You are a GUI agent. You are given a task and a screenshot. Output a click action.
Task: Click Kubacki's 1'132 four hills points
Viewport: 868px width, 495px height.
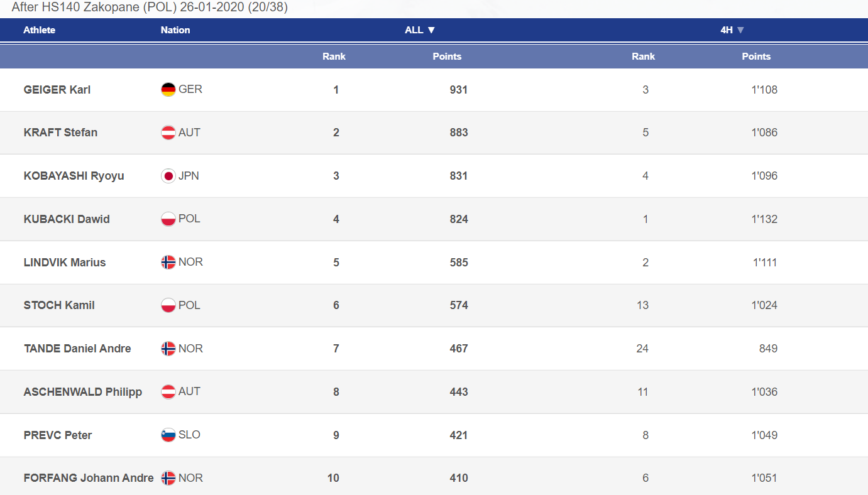764,219
